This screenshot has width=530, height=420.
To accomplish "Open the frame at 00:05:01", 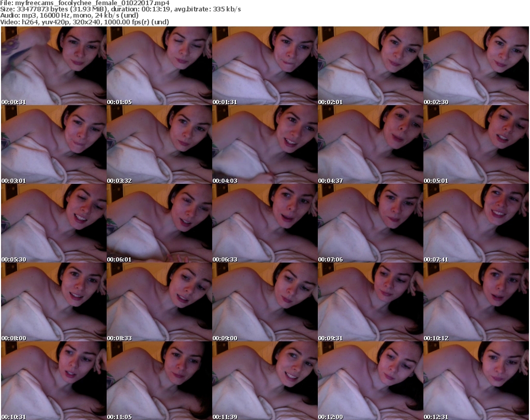I will pos(476,144).
